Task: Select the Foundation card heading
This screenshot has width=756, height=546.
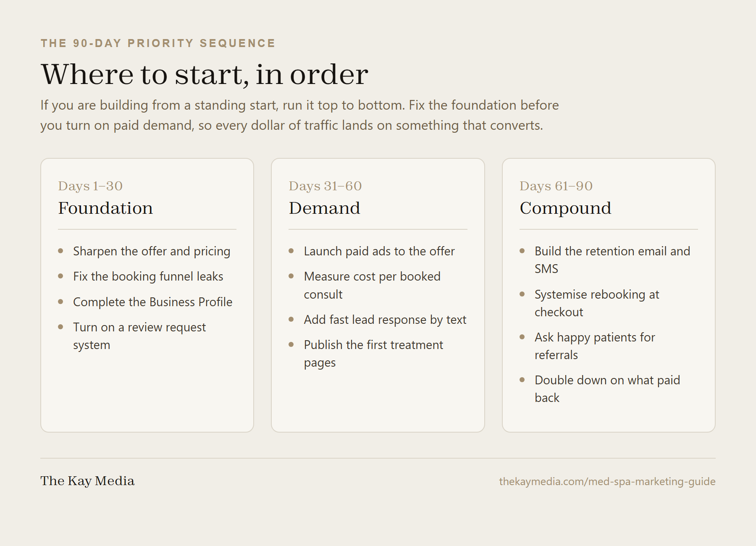Action: pos(105,208)
